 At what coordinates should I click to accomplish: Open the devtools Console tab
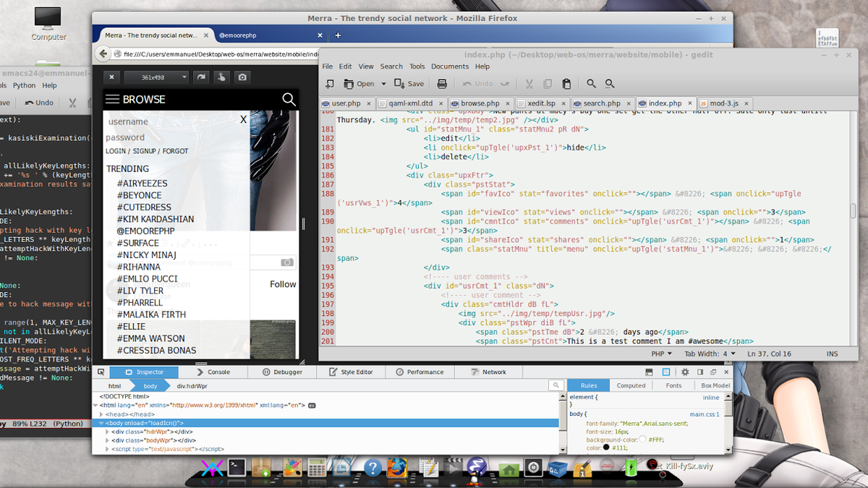tap(213, 372)
